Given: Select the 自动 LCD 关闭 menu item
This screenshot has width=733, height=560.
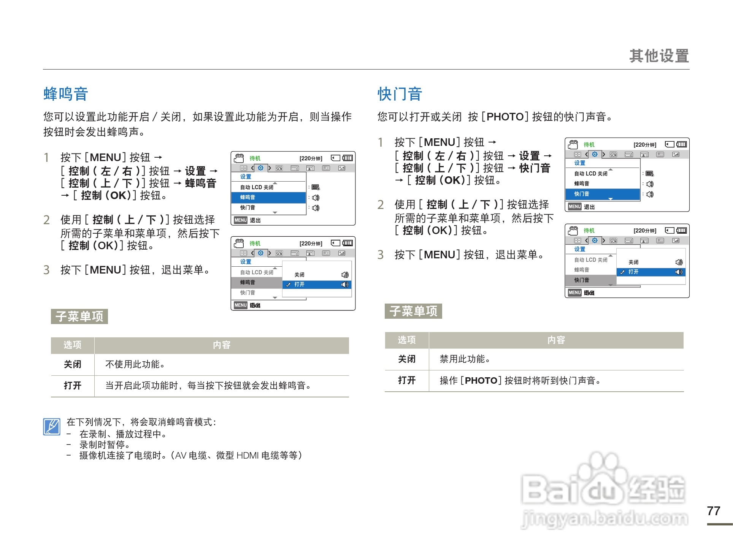Looking at the screenshot, I should pos(257,187).
